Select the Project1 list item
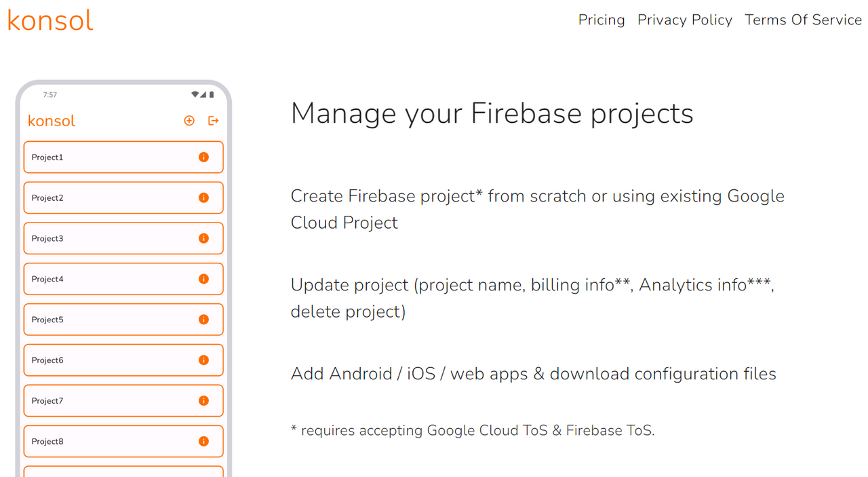The width and height of the screenshot is (868, 477). click(x=123, y=157)
